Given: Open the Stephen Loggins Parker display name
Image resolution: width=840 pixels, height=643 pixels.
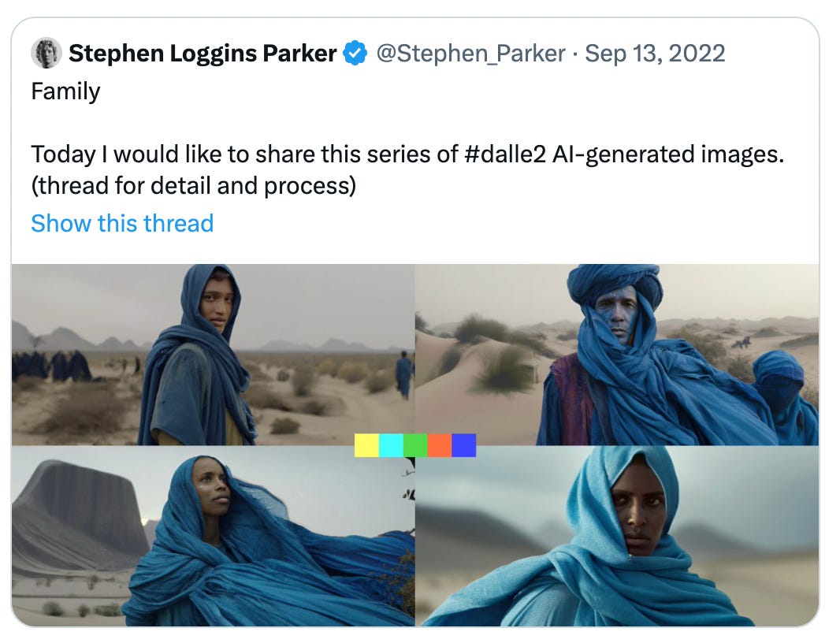Looking at the screenshot, I should click(203, 53).
